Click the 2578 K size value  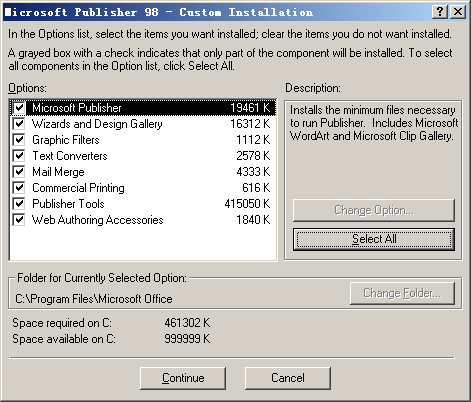point(253,156)
